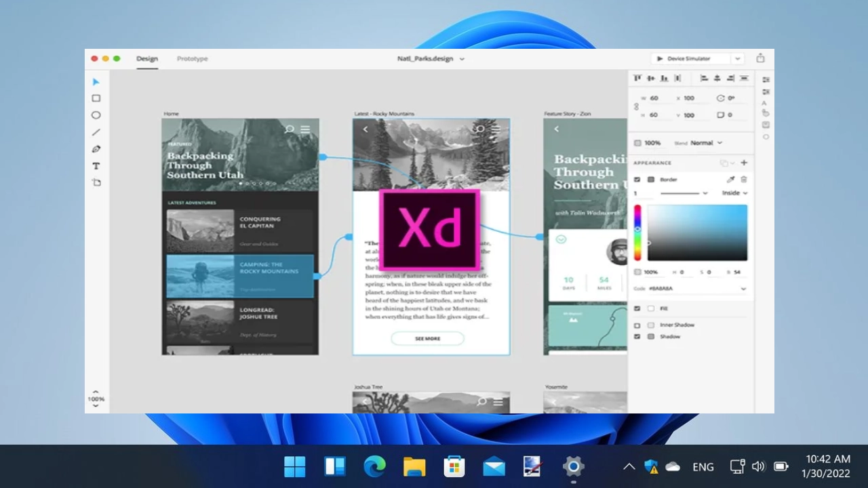Click the color saturation gradient field
868x488 pixels.
[697, 233]
